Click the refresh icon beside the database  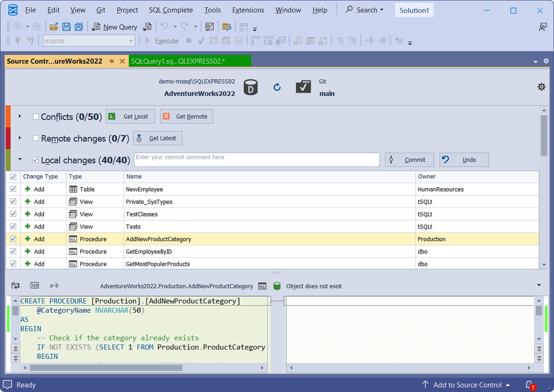pyautogui.click(x=277, y=87)
